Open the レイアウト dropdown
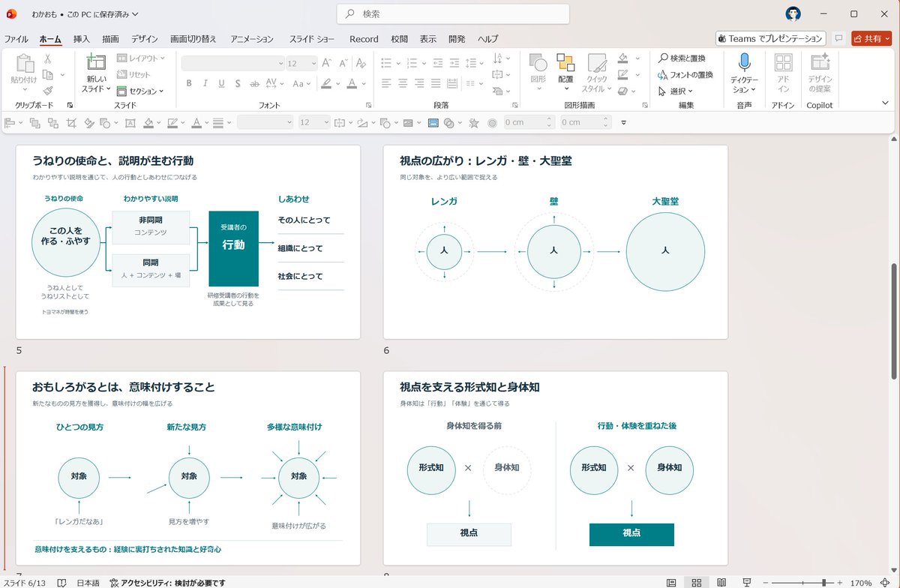The image size is (900, 588). point(140,58)
